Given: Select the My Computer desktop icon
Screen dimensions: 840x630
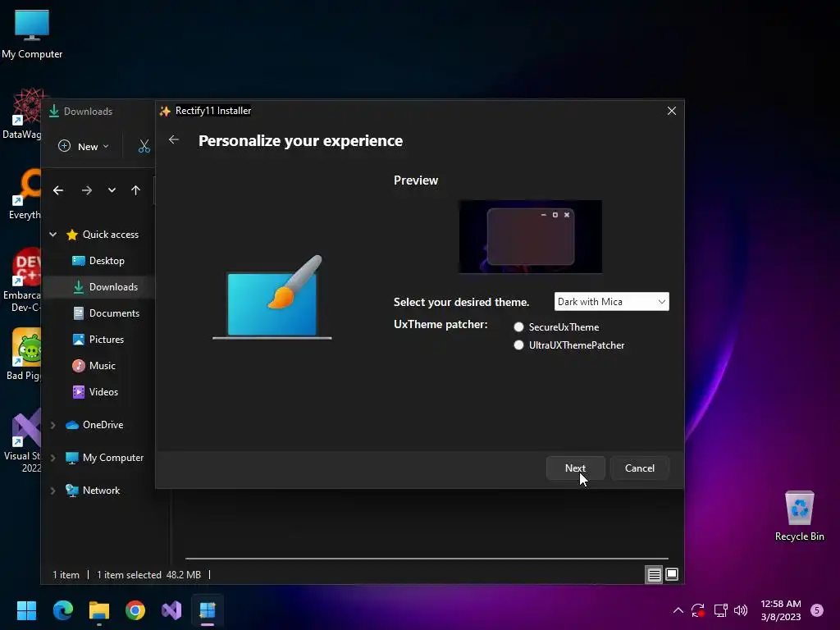Looking at the screenshot, I should [32, 34].
